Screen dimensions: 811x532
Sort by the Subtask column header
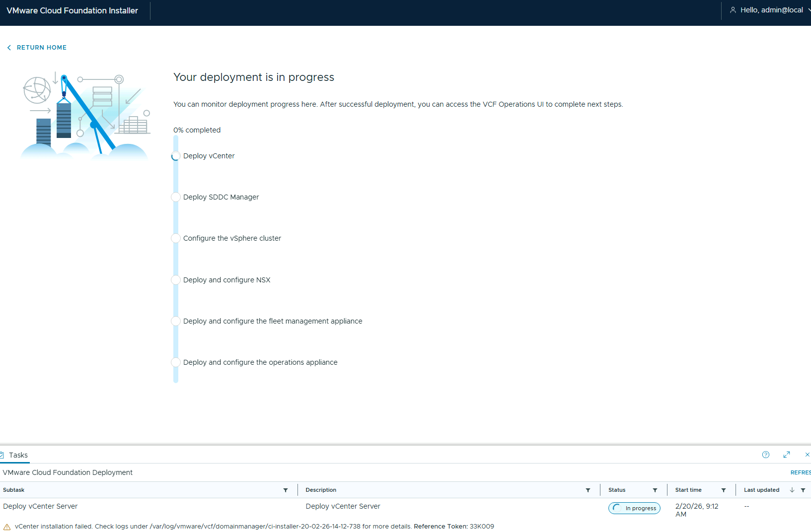pyautogui.click(x=13, y=490)
